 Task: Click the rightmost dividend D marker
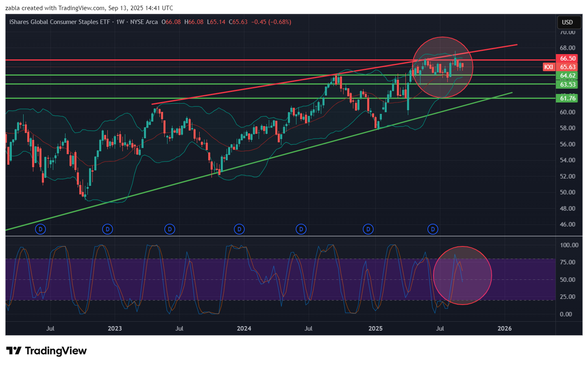(433, 229)
